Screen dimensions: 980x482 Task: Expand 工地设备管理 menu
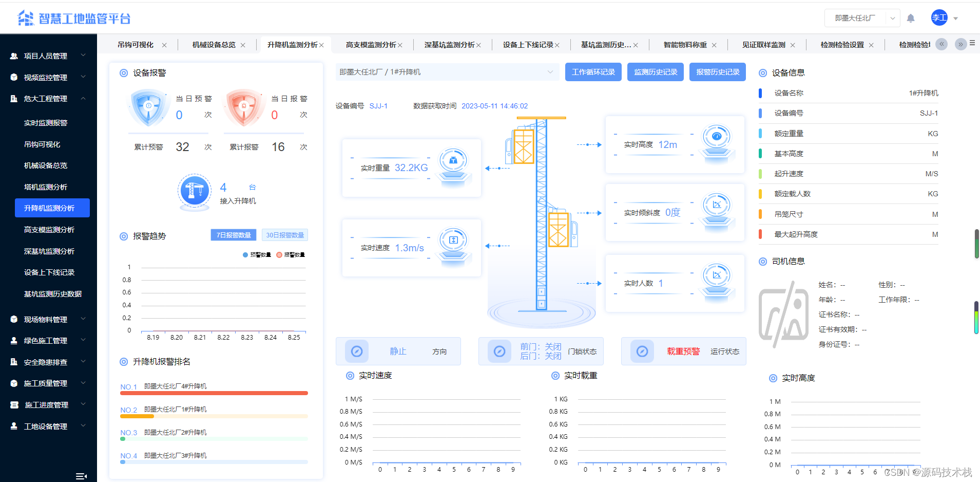[83, 426]
